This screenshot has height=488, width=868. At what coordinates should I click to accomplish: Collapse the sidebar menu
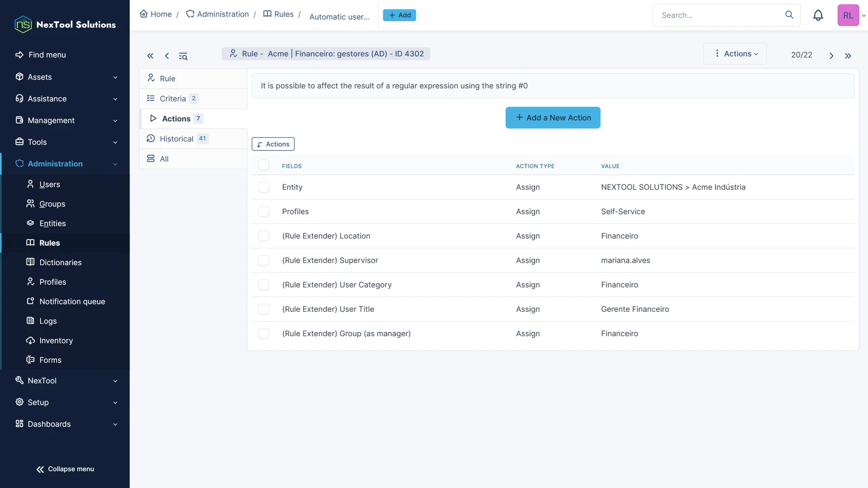tap(65, 469)
